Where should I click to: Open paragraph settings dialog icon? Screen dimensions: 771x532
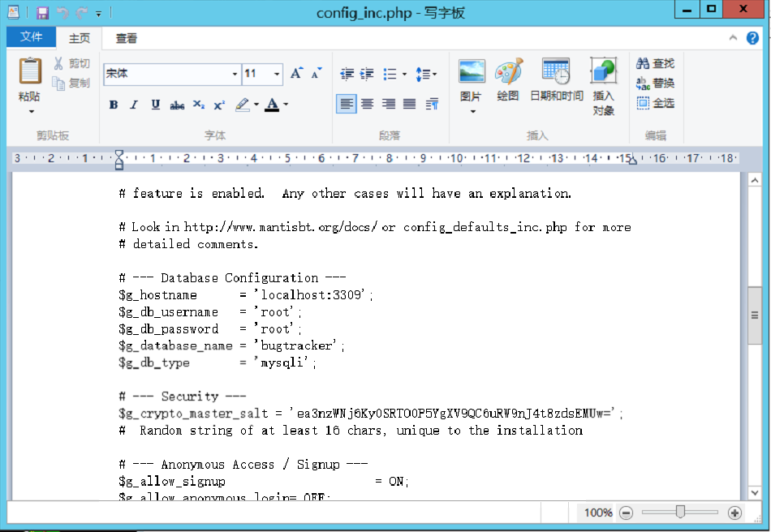click(432, 104)
